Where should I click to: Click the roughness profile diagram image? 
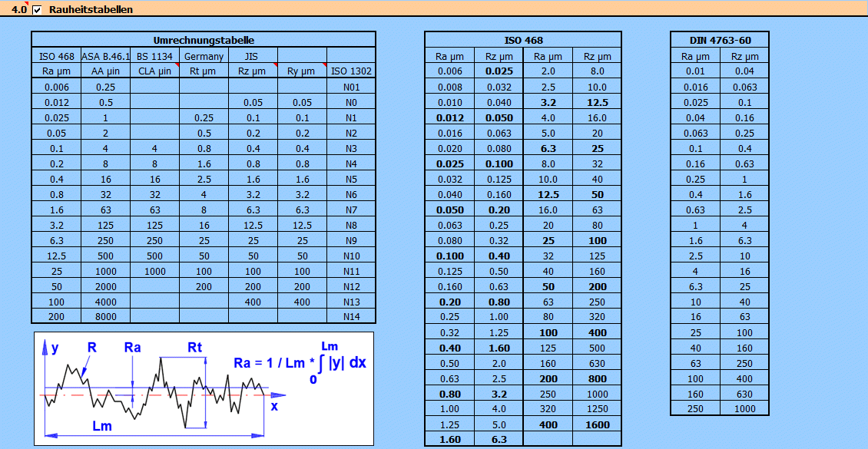point(204,388)
